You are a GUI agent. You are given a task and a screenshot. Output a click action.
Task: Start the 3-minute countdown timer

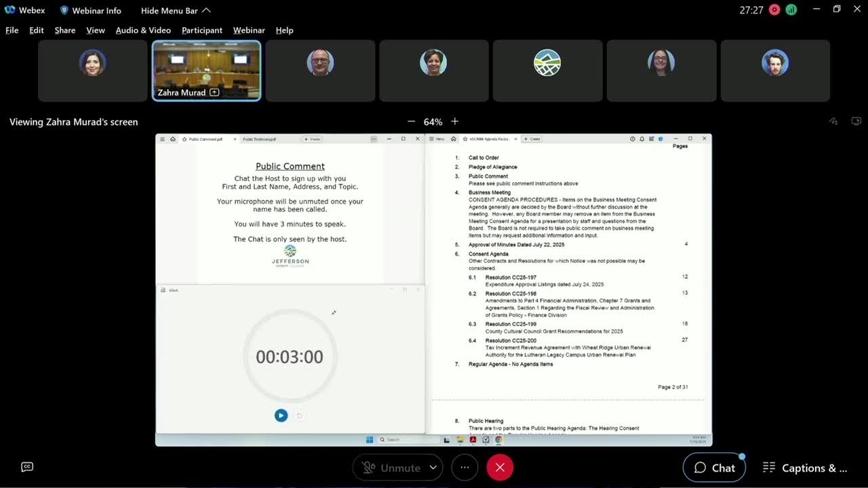(281, 415)
